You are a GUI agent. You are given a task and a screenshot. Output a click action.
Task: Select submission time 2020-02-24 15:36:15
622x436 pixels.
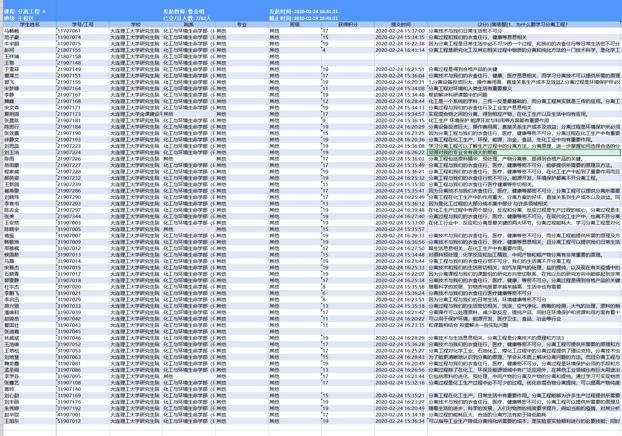click(401, 120)
